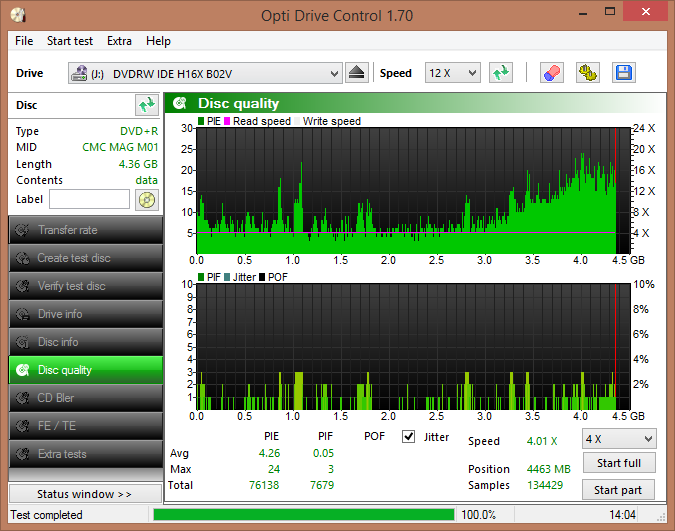Click the FE / TE sidebar icon

pos(22,426)
